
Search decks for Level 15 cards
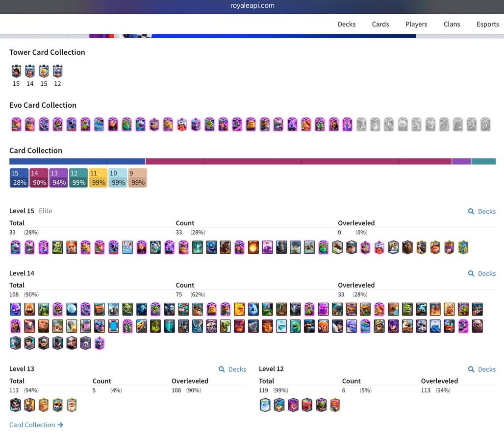[482, 211]
